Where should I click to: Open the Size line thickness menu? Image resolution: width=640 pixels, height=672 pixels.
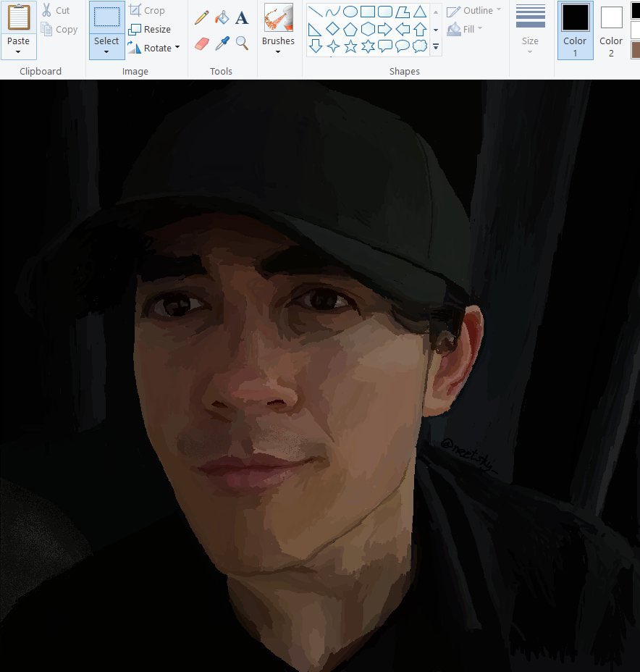click(531, 29)
